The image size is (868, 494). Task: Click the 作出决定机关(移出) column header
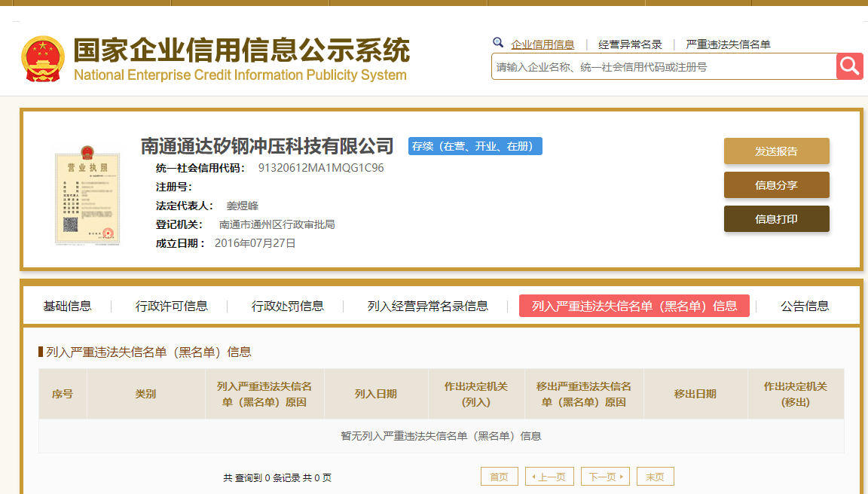796,394
